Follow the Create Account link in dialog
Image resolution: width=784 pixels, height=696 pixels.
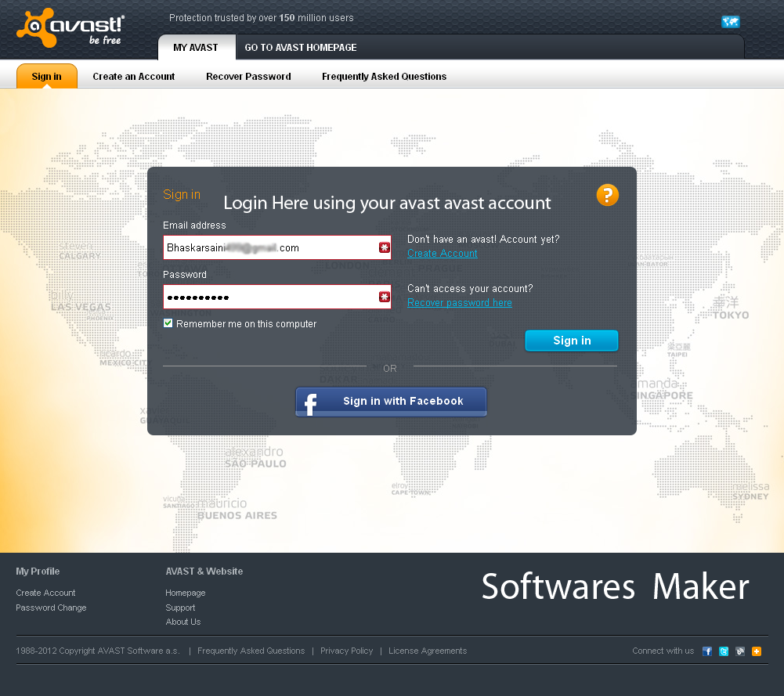pos(442,254)
